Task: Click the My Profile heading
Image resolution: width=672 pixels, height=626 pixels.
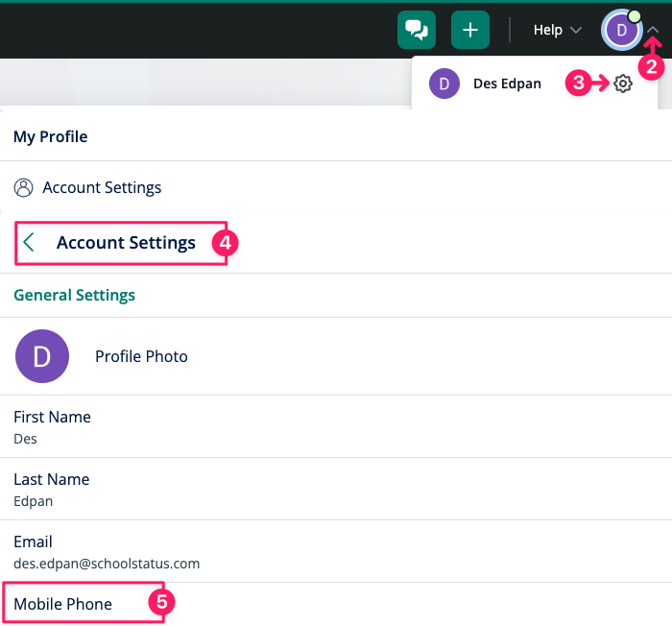Action: pyautogui.click(x=50, y=137)
